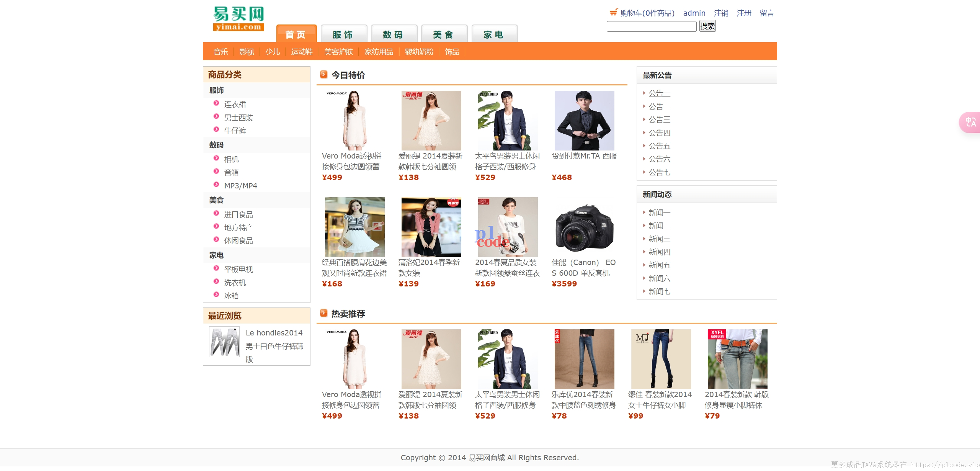
Task: Open Vero Moda dress image in 热卖推荐
Action: tap(355, 359)
